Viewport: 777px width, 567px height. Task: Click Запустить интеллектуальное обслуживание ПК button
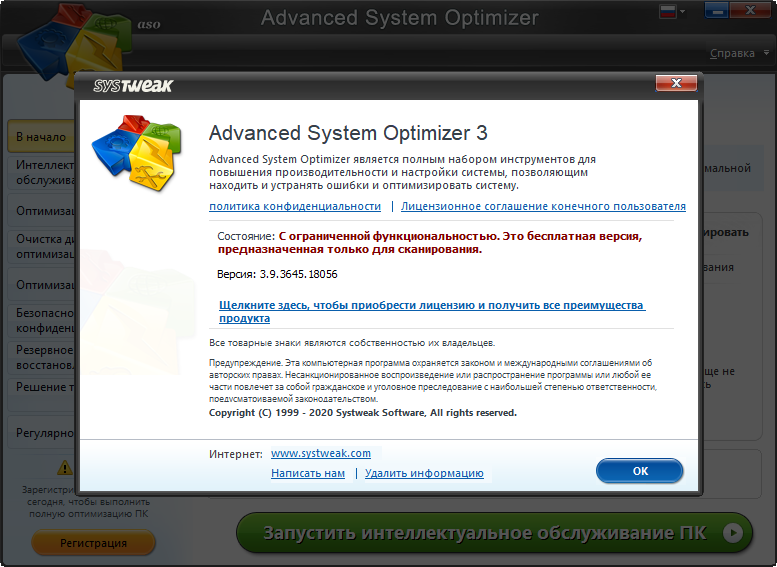[x=494, y=533]
